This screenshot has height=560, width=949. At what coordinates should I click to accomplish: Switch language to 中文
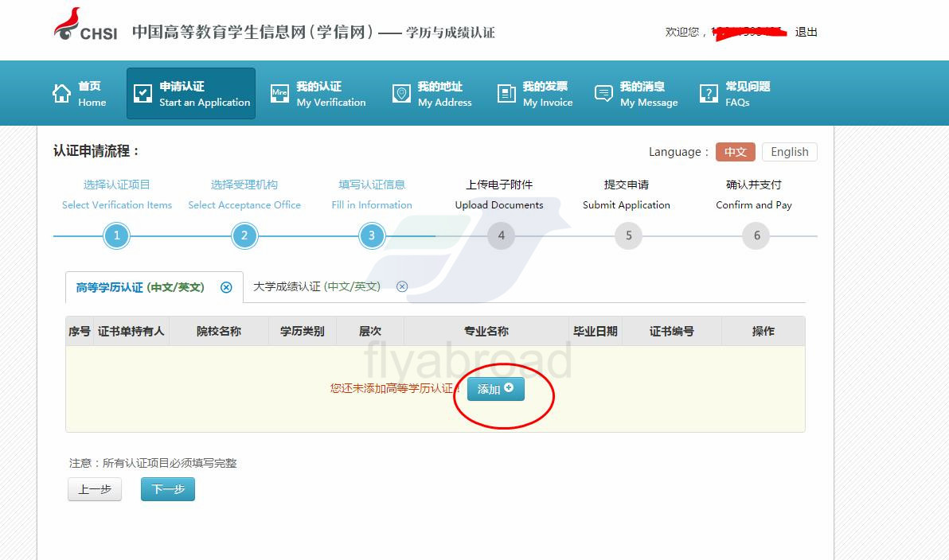(x=735, y=152)
